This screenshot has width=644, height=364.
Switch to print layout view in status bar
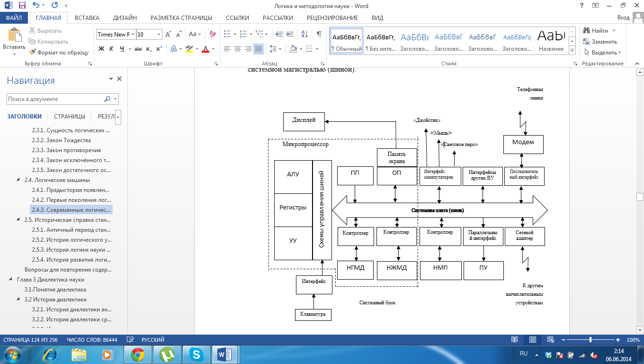[533, 340]
